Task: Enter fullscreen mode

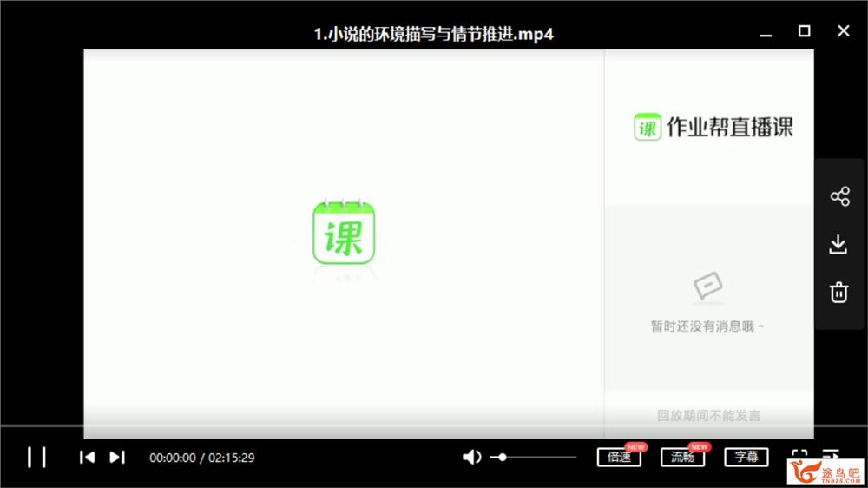Action: [799, 455]
